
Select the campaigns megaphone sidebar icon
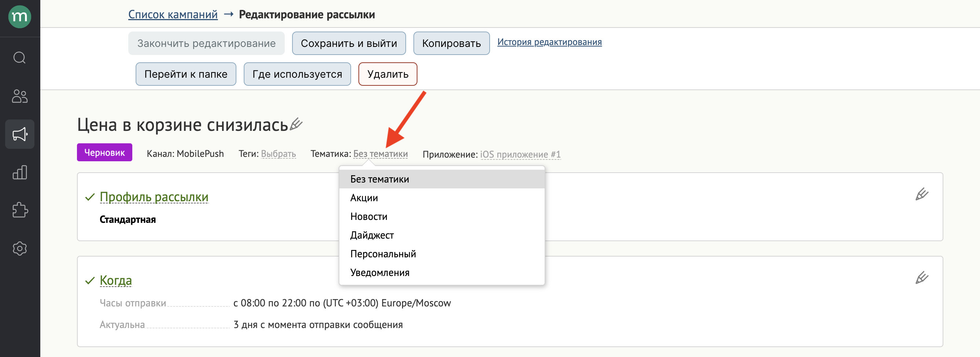(20, 134)
